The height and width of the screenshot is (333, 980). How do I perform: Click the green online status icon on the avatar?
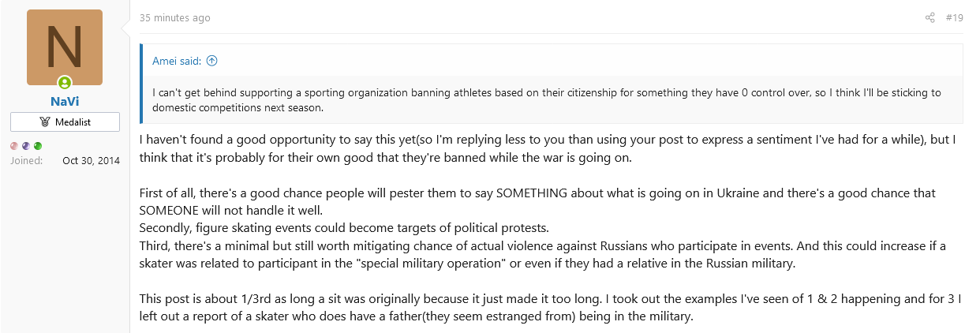pyautogui.click(x=65, y=83)
